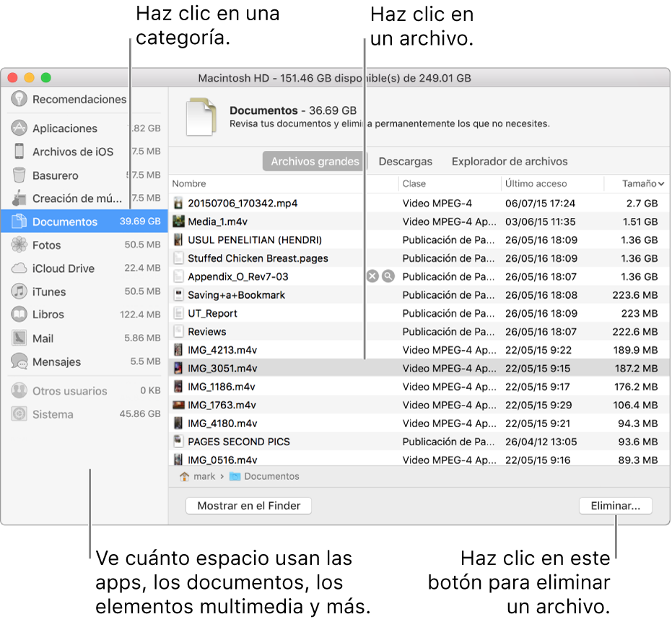Select the iTunes music note icon
Screen dimensions: 672x622
pos(19,292)
